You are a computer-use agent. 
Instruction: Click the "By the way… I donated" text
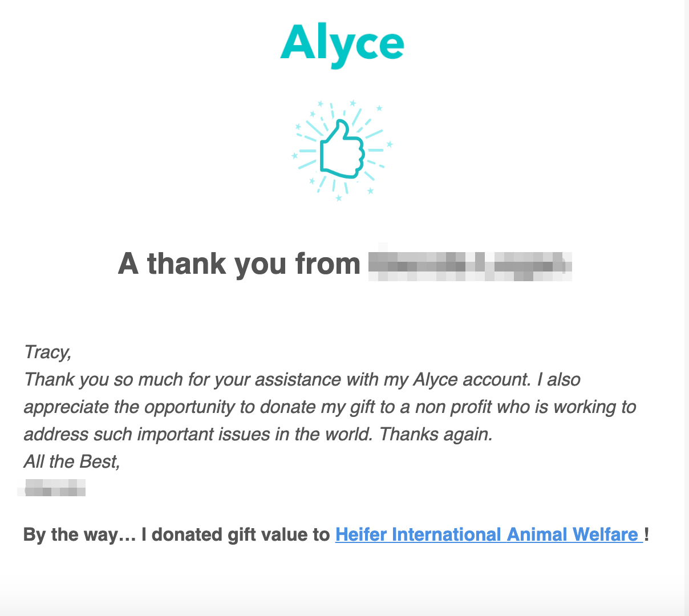(176, 534)
